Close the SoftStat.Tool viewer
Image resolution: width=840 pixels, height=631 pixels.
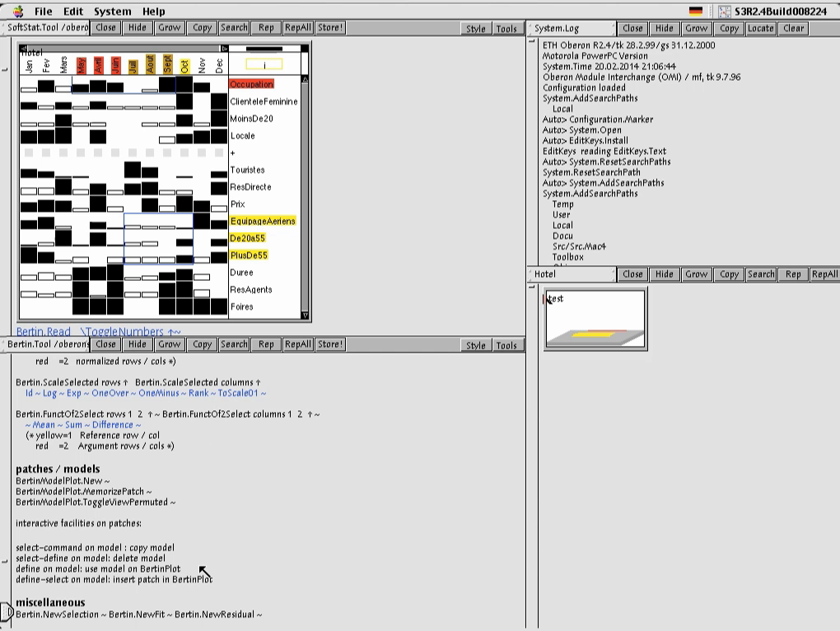point(105,28)
